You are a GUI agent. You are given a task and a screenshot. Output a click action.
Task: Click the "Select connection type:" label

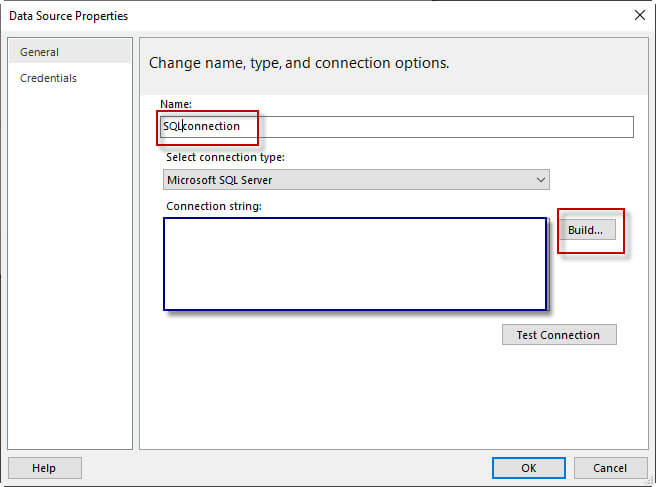(x=225, y=157)
